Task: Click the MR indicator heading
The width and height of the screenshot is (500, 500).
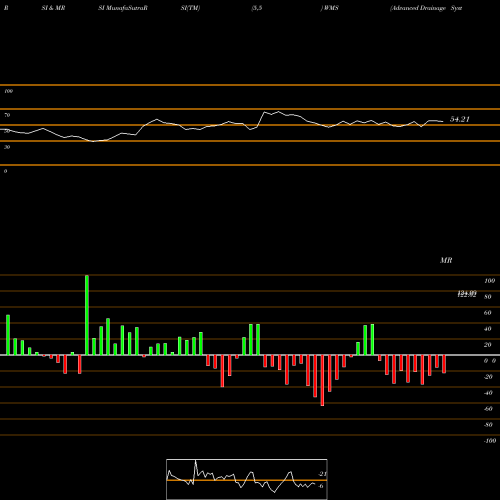Action: click(446, 260)
